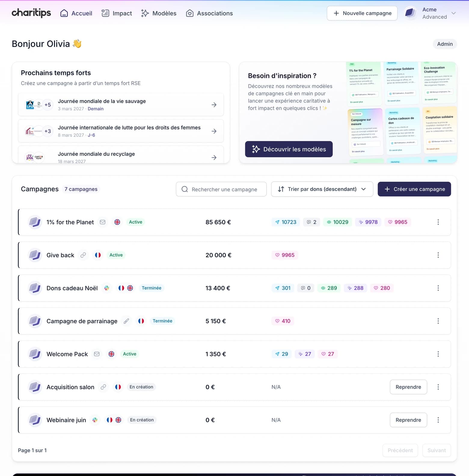Click the hearts badge showing 9965 on Give back
The width and height of the screenshot is (469, 476).
(x=285, y=255)
